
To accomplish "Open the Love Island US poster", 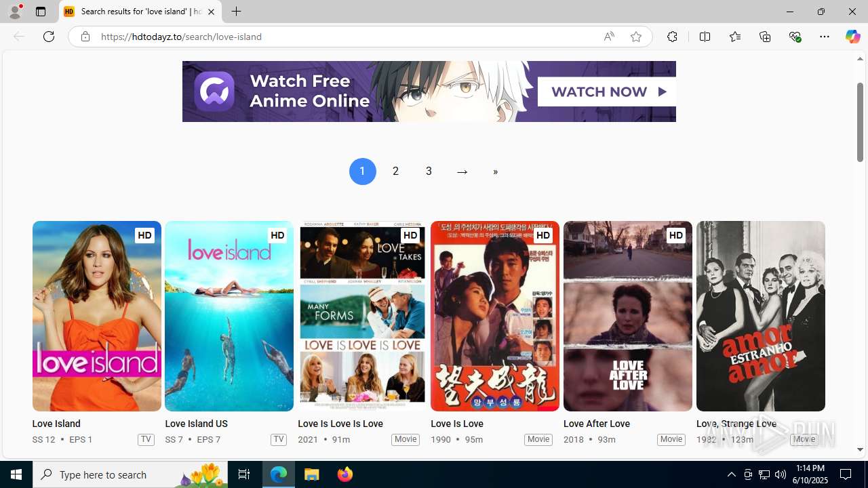I will pos(229,316).
